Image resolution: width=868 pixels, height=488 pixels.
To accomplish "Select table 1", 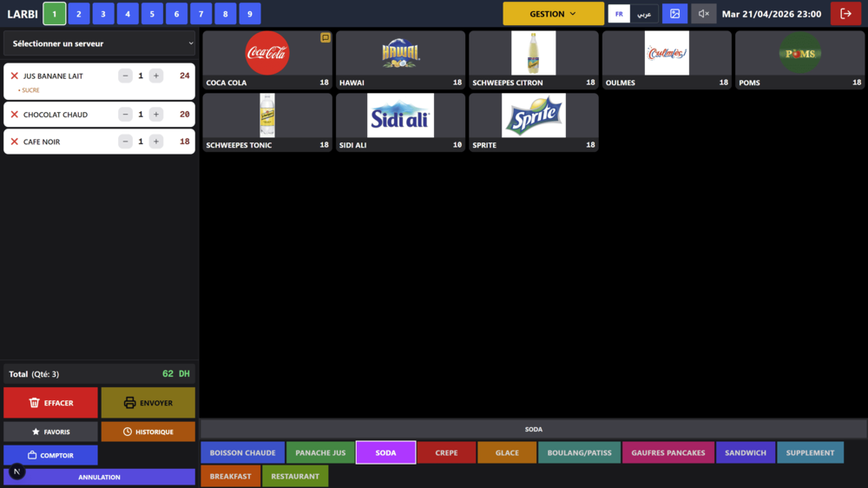I will (54, 14).
